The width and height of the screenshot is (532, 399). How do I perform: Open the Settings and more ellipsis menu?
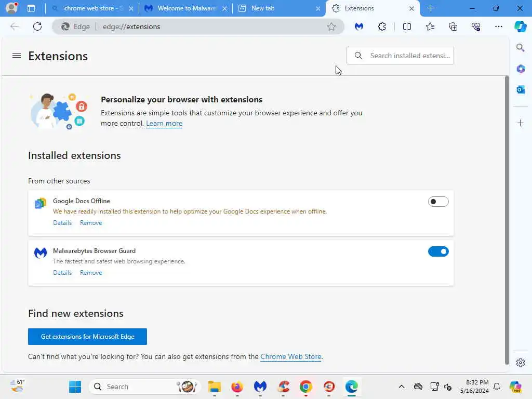point(498,26)
